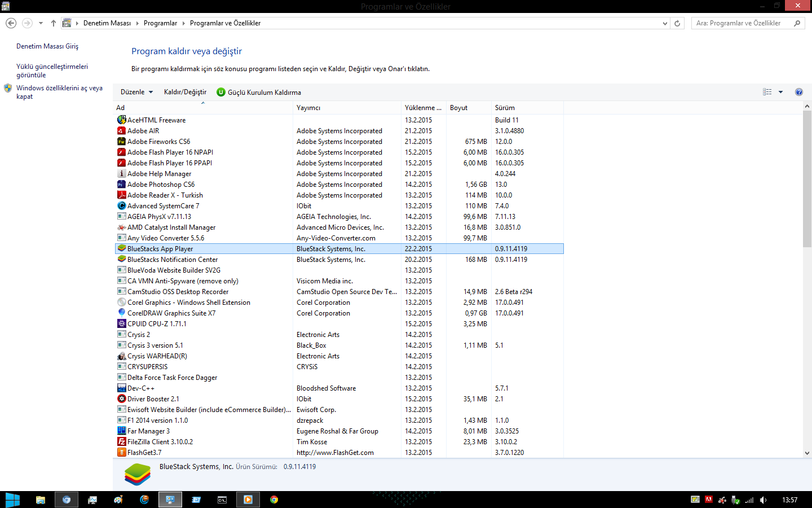Open the recent locations dropdown arrow

(x=41, y=23)
